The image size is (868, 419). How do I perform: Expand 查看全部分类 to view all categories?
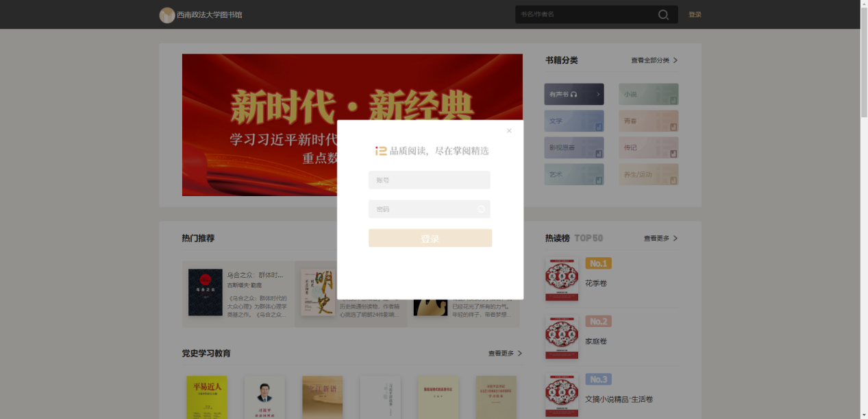(x=654, y=60)
